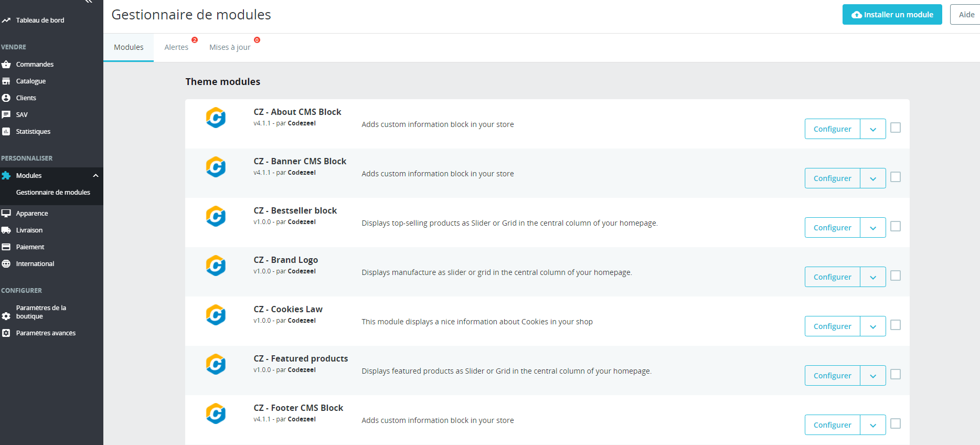Viewport: 980px width, 445px height.
Task: Open Paramètres avancés in sidebar
Action: pyautogui.click(x=46, y=333)
